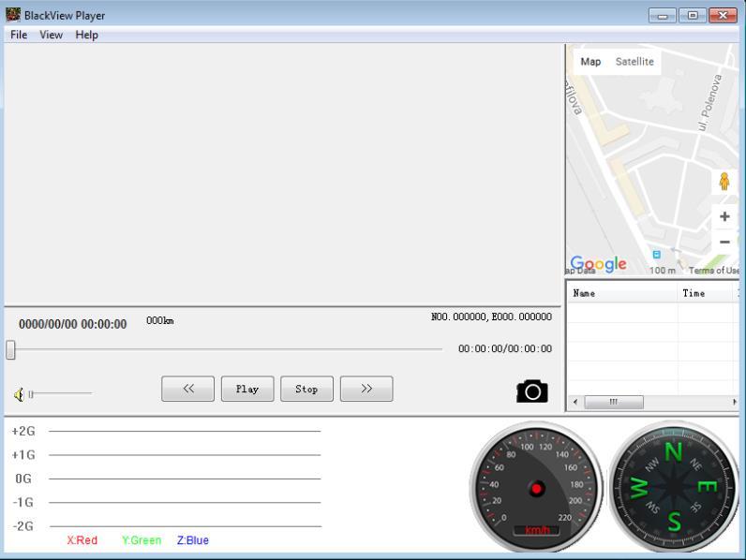Screen dimensions: 746x560
Task: Click the Stop button
Action: 306,389
